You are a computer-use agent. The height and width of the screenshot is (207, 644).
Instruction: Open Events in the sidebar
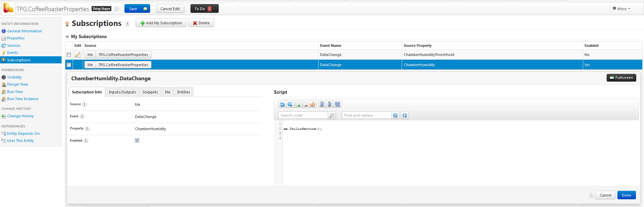pyautogui.click(x=12, y=53)
